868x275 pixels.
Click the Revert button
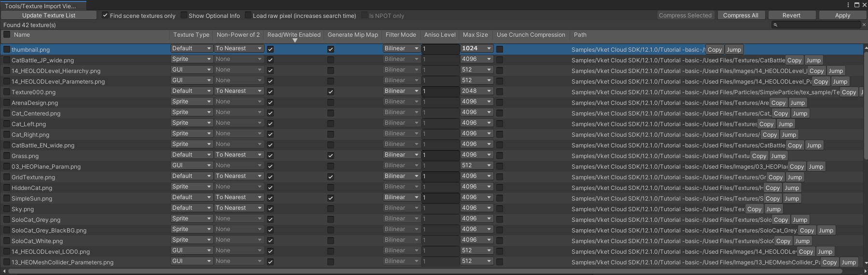[x=792, y=15]
